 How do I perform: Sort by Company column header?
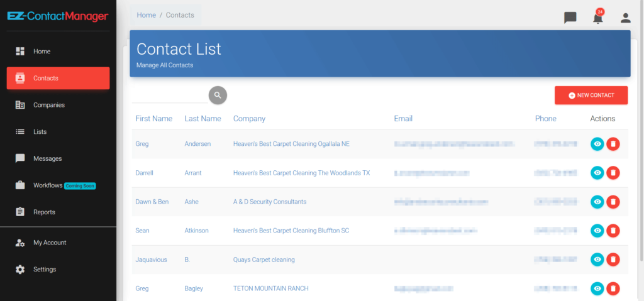pyautogui.click(x=249, y=119)
